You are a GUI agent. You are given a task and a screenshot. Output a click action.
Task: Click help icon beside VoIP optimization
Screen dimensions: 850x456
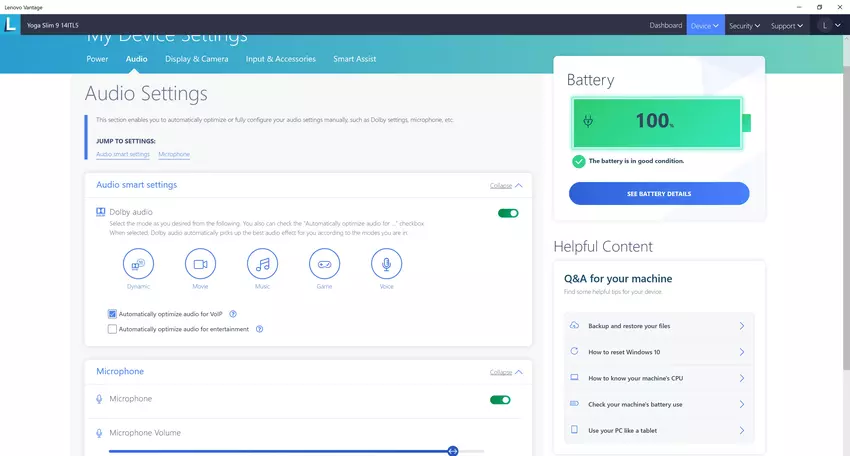(x=233, y=314)
